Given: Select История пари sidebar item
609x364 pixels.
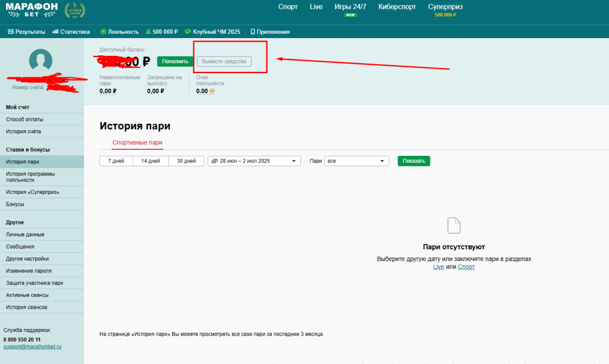Looking at the screenshot, I should (42, 162).
